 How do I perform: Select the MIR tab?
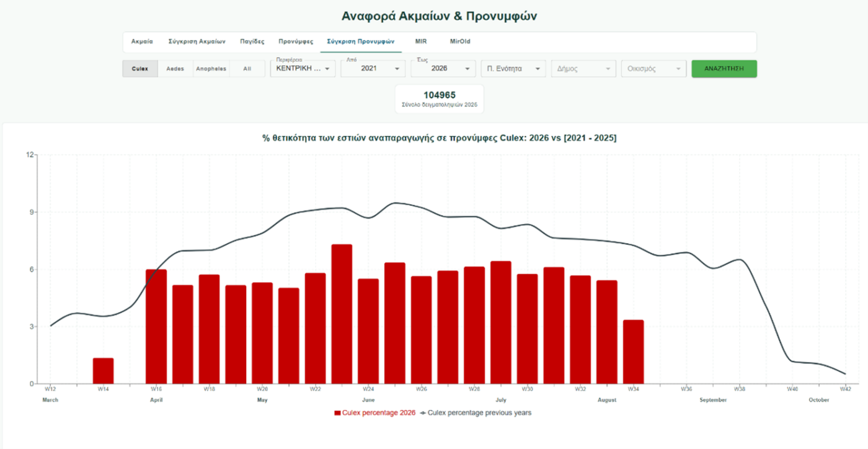(421, 42)
